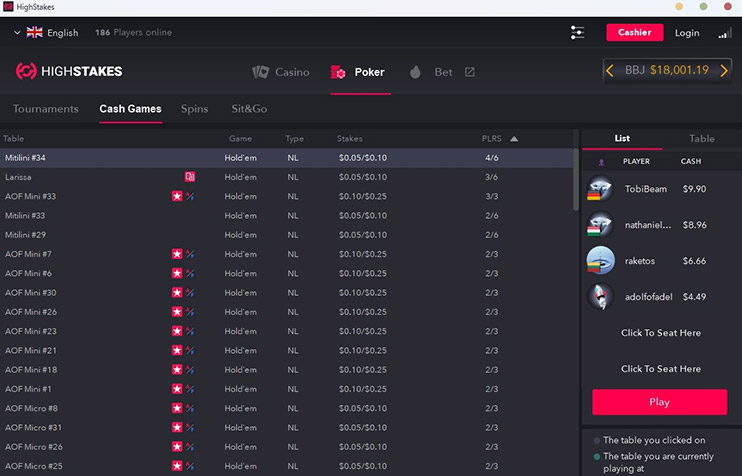Click the star icon on AOF Mini #33
Image resolution: width=742 pixels, height=476 pixels.
pyautogui.click(x=177, y=196)
